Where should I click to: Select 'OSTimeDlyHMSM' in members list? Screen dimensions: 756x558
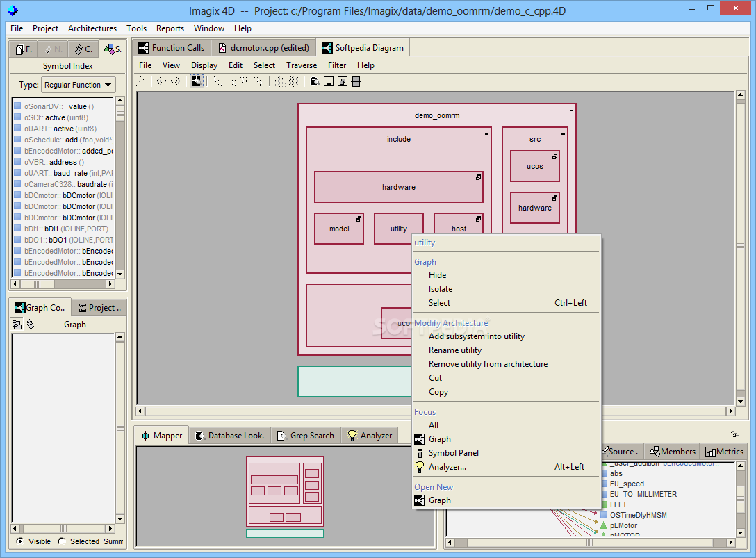tap(639, 515)
